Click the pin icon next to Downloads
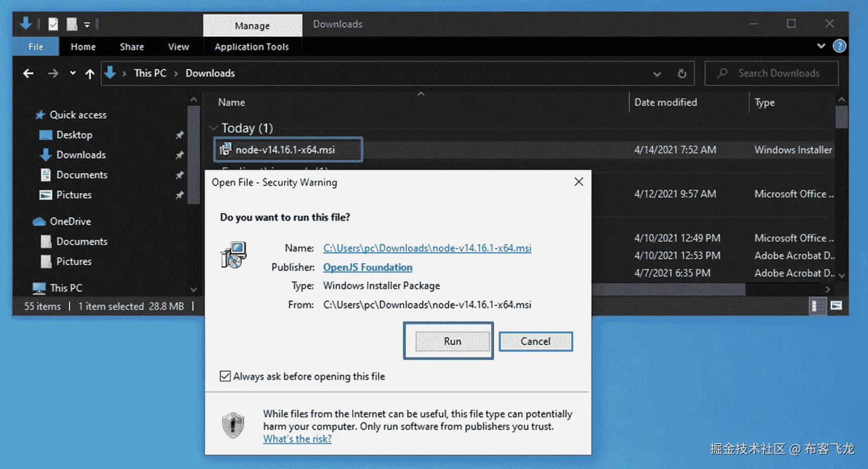The image size is (868, 469). 179,155
